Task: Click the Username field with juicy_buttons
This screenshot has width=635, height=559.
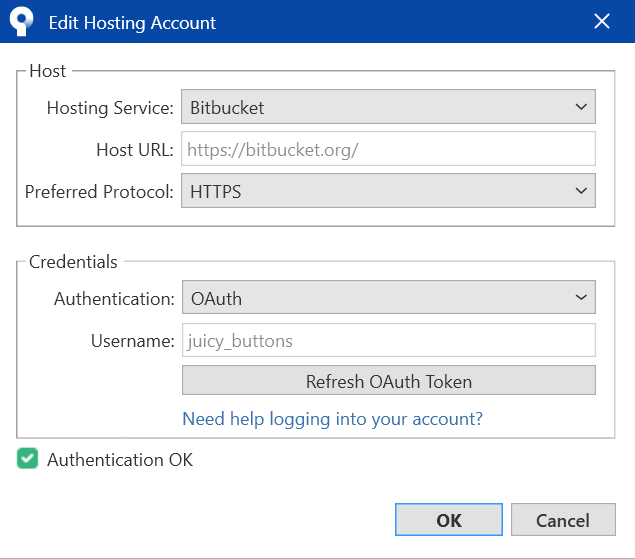Action: pyautogui.click(x=388, y=340)
